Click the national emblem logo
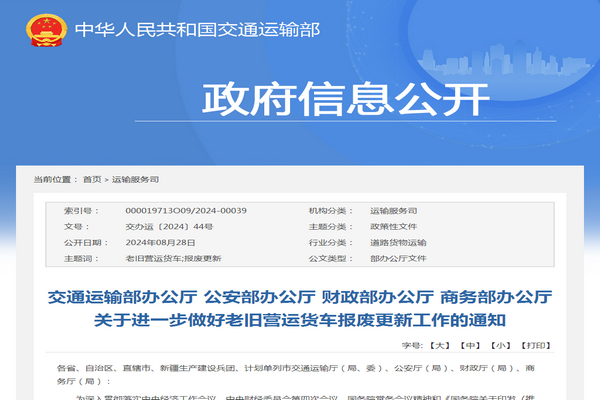This screenshot has height=400, width=600. pyautogui.click(x=44, y=30)
